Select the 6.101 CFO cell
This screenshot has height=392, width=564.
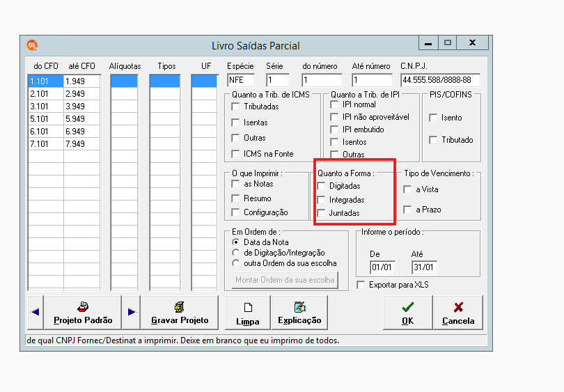tap(46, 132)
